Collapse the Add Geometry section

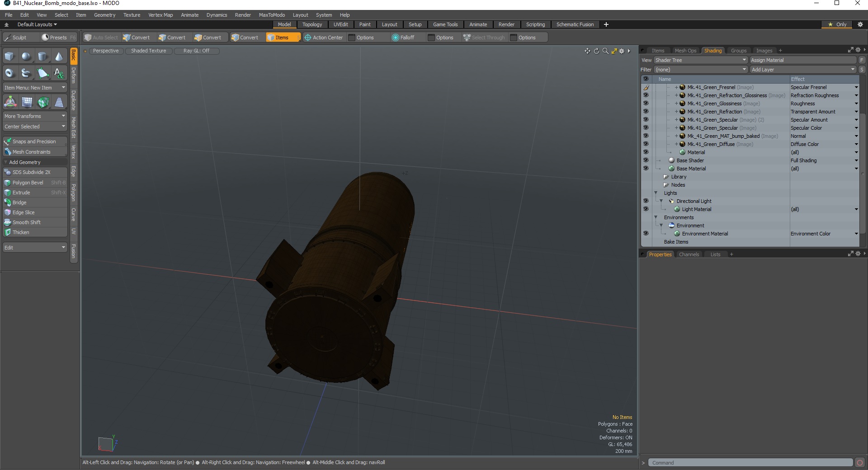click(x=6, y=162)
